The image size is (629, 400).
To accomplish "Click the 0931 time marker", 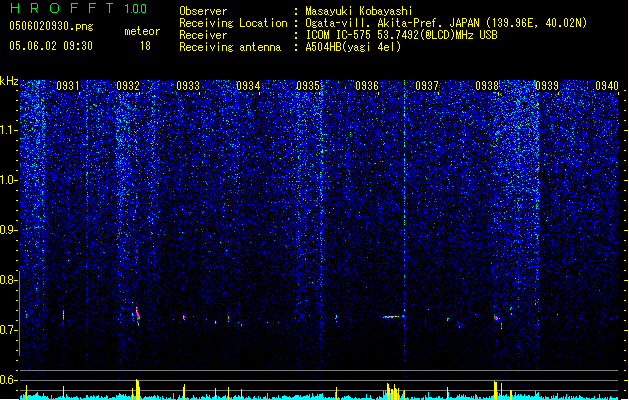I will coord(68,86).
